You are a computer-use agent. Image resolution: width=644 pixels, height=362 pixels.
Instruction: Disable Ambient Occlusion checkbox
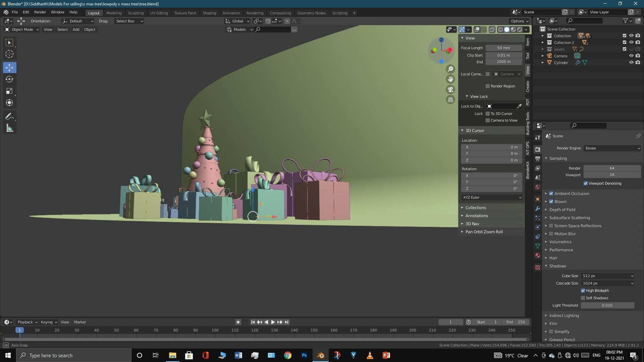[x=551, y=193]
